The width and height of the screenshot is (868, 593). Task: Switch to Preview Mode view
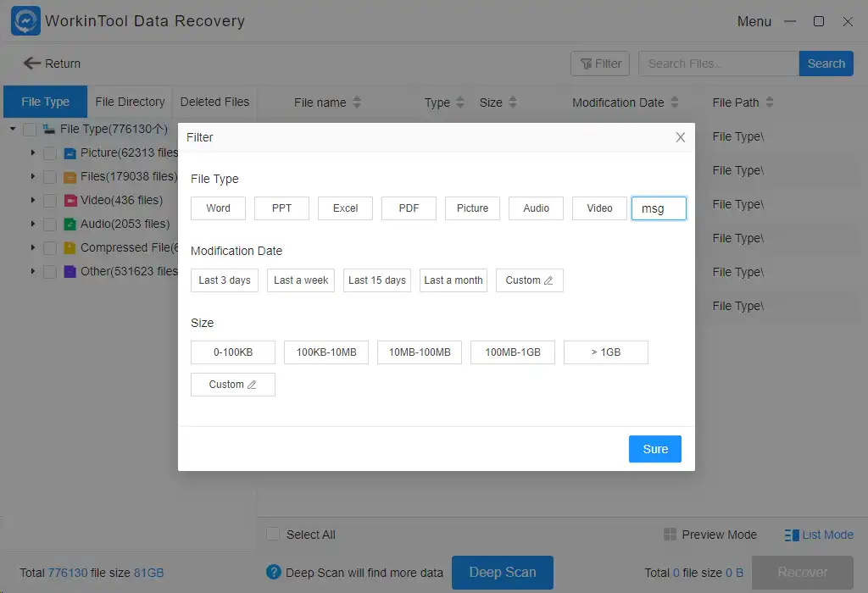coord(710,535)
